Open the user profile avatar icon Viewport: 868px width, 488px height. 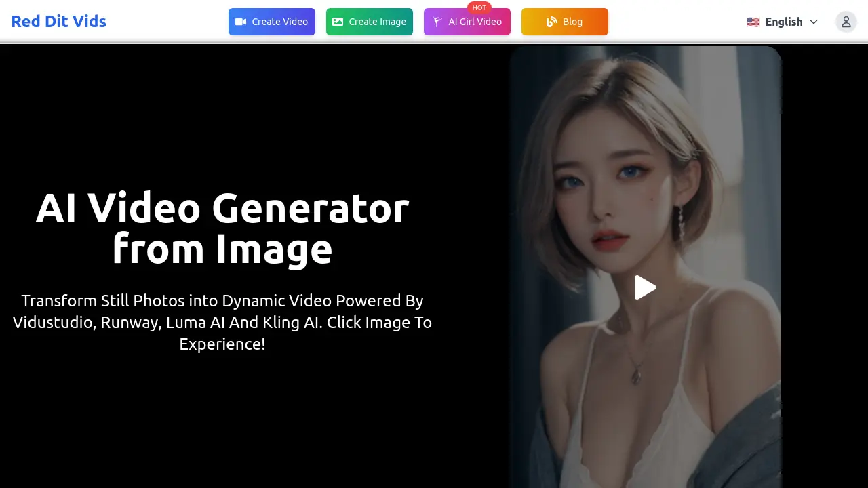(846, 22)
